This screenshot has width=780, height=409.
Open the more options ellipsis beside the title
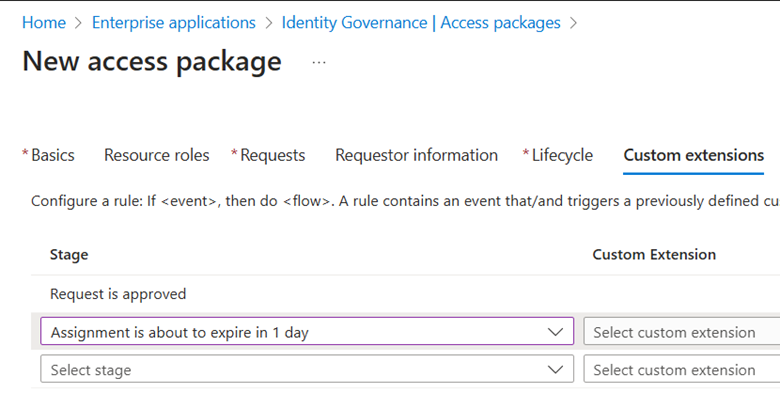(319, 62)
